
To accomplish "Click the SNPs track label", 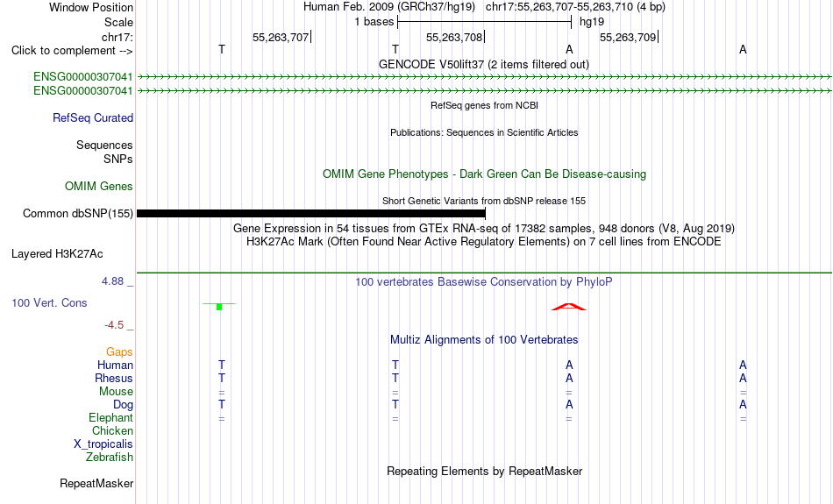I will [x=118, y=159].
